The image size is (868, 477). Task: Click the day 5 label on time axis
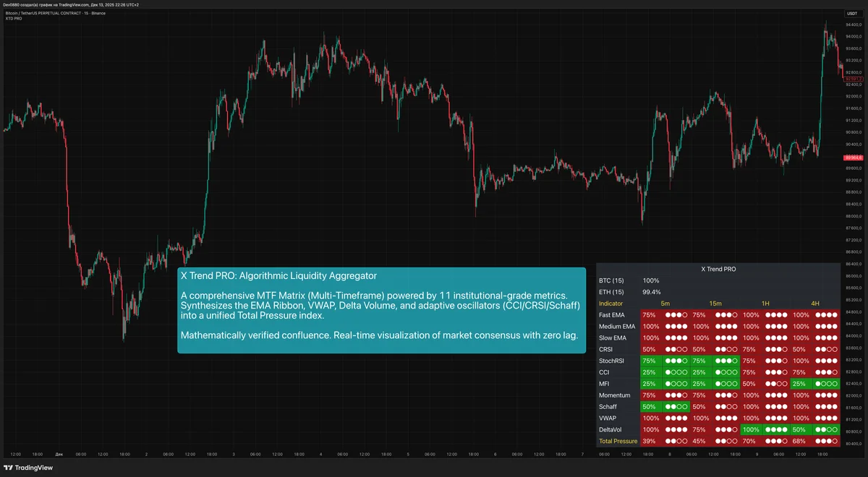(x=408, y=455)
